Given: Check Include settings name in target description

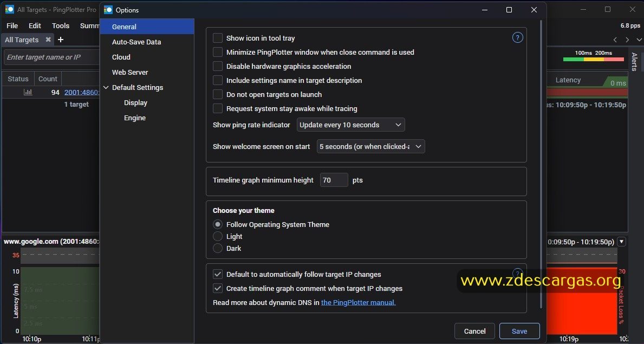Looking at the screenshot, I should (x=218, y=80).
